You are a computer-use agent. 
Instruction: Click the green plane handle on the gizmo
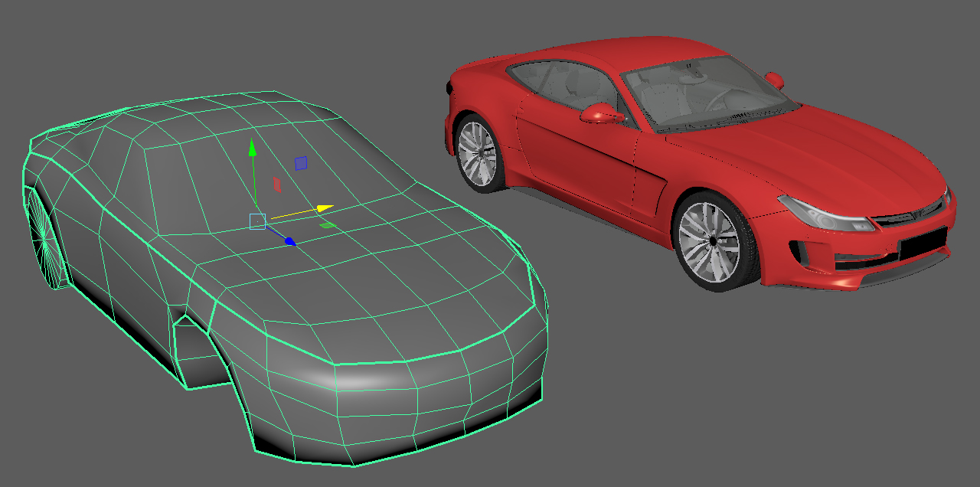[327, 225]
